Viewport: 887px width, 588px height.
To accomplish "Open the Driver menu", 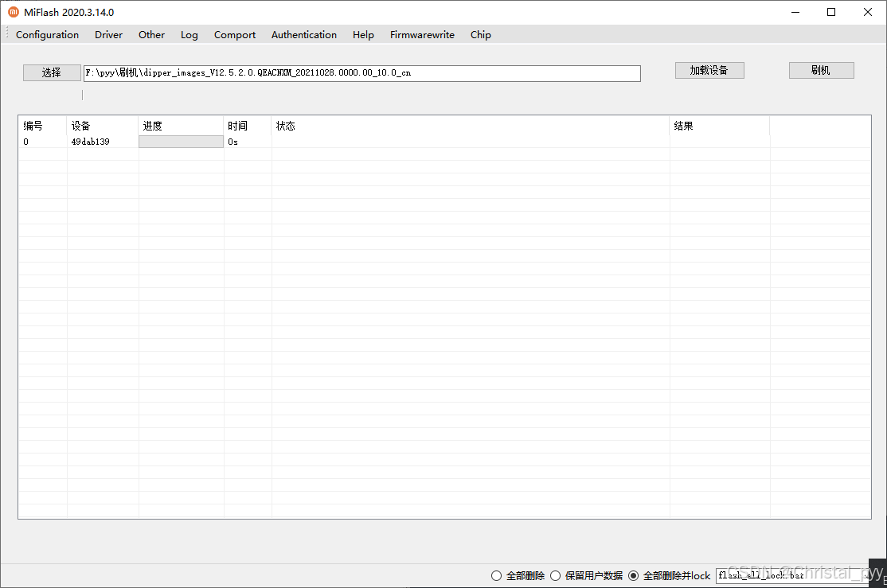I will 108,34.
